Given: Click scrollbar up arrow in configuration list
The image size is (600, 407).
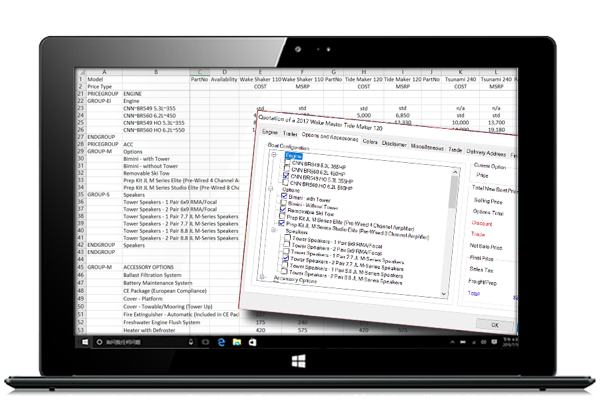Looking at the screenshot, I should (x=455, y=172).
